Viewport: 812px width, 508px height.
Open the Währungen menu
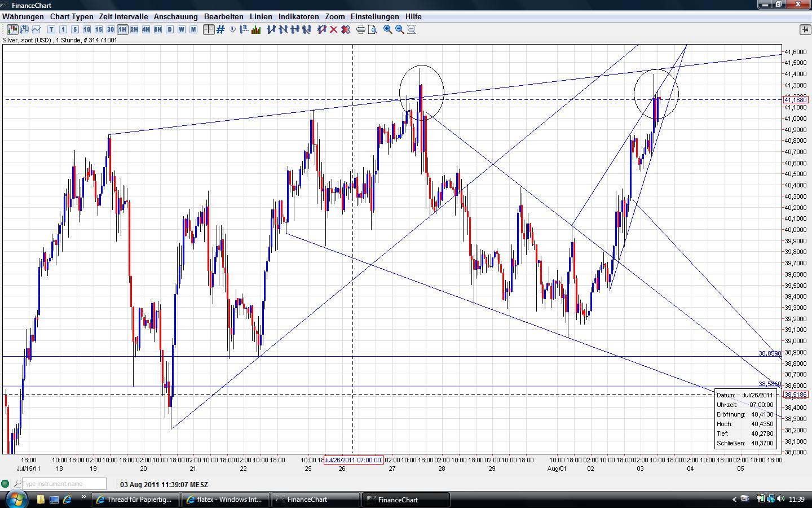[x=23, y=17]
